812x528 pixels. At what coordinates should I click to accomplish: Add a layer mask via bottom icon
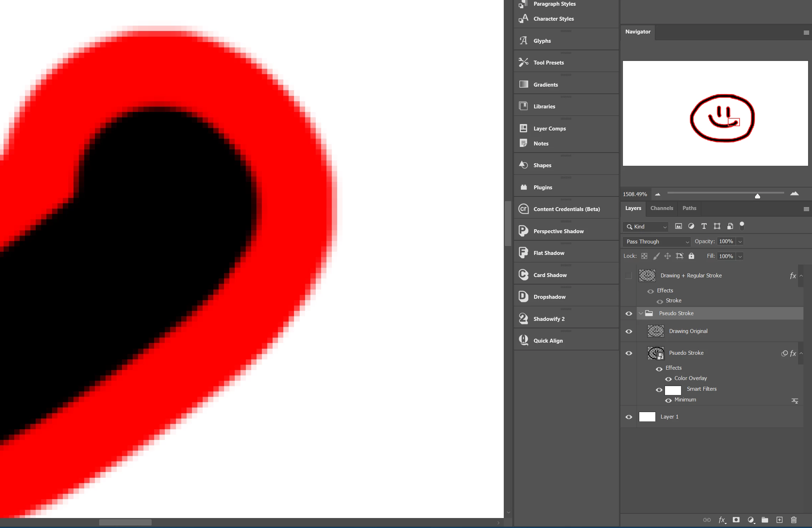pyautogui.click(x=736, y=520)
